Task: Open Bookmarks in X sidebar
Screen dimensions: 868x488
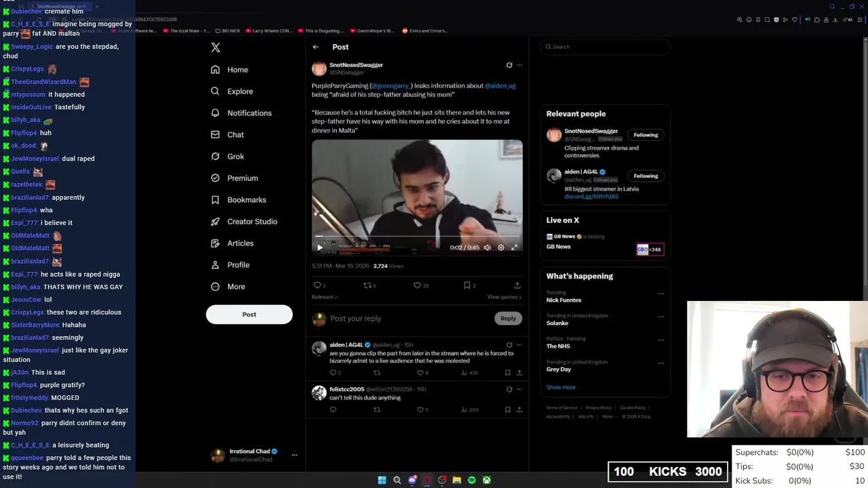Action: click(238, 200)
